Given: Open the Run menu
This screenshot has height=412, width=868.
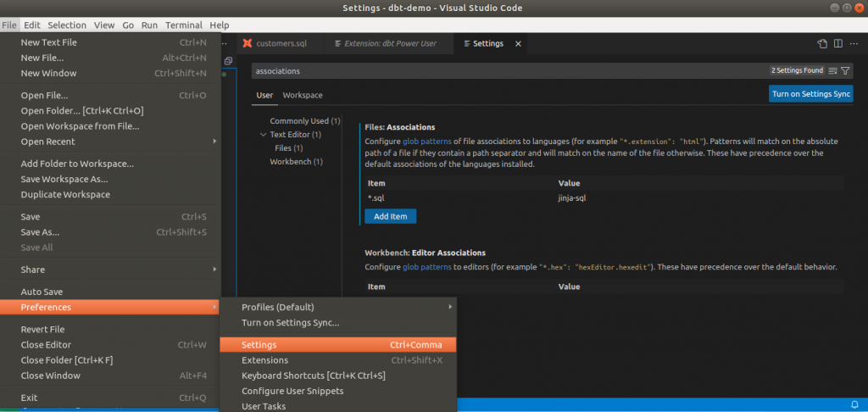Looking at the screenshot, I should [x=149, y=25].
